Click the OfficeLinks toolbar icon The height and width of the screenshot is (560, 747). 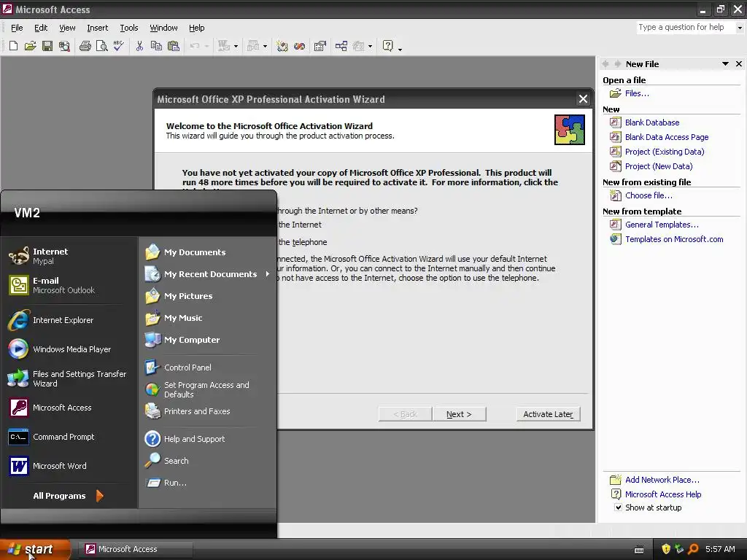[223, 46]
